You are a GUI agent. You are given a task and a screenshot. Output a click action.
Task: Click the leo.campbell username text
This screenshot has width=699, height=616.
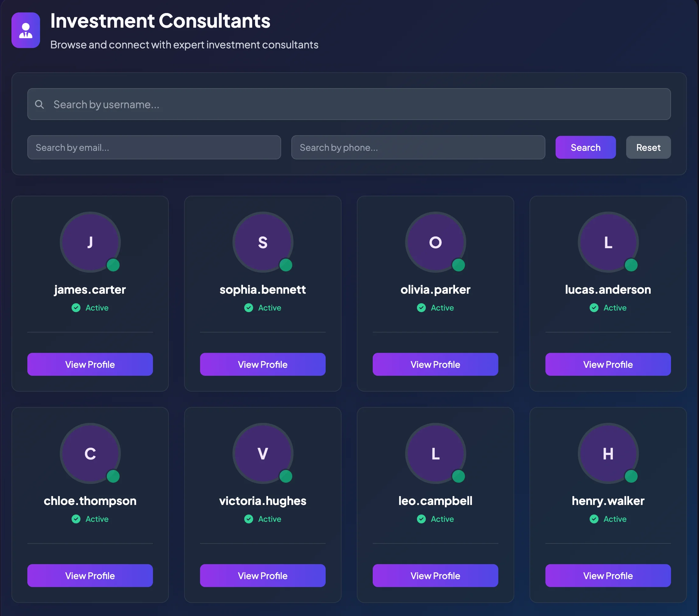click(x=435, y=501)
